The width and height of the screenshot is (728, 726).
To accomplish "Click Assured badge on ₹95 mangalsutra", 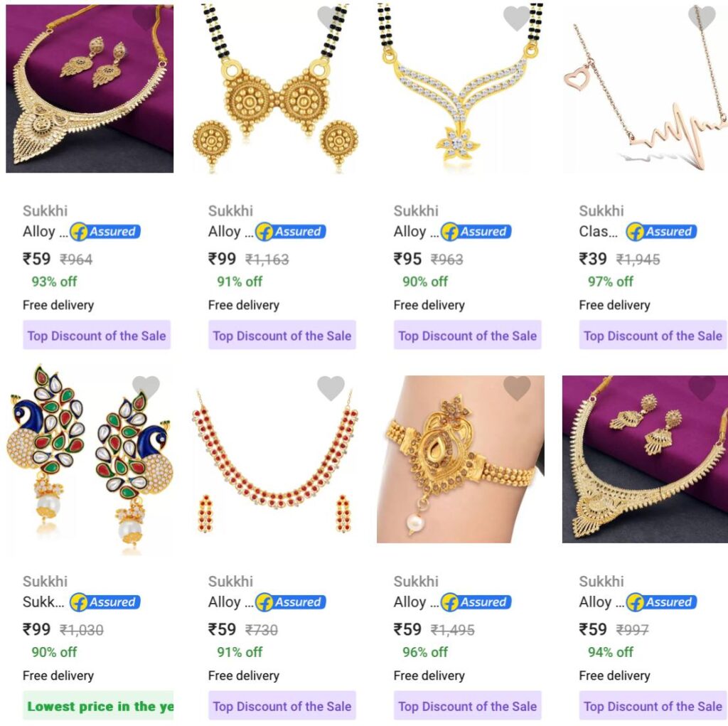I will (x=476, y=231).
